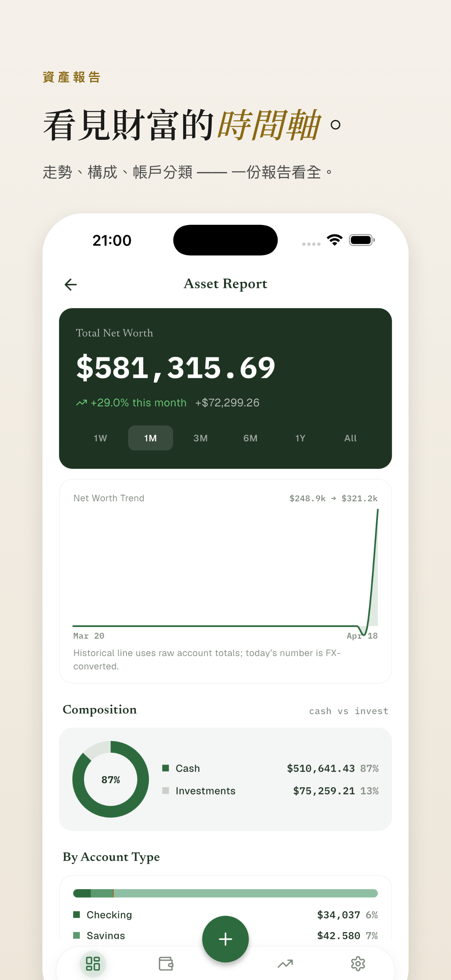Image resolution: width=451 pixels, height=980 pixels.
Task: Select the 1M time range
Action: tap(150, 438)
